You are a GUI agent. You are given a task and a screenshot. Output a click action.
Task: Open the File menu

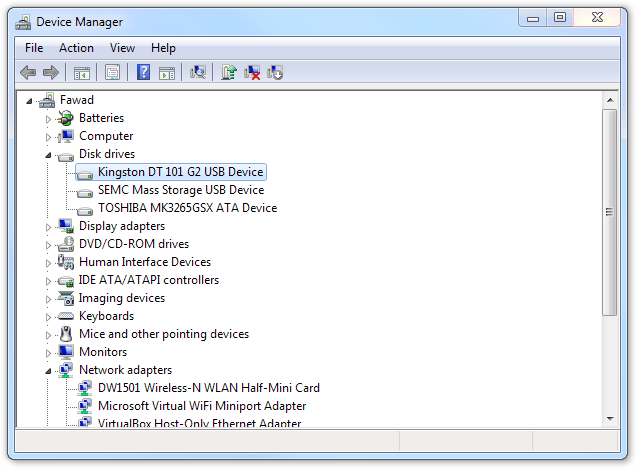(34, 48)
